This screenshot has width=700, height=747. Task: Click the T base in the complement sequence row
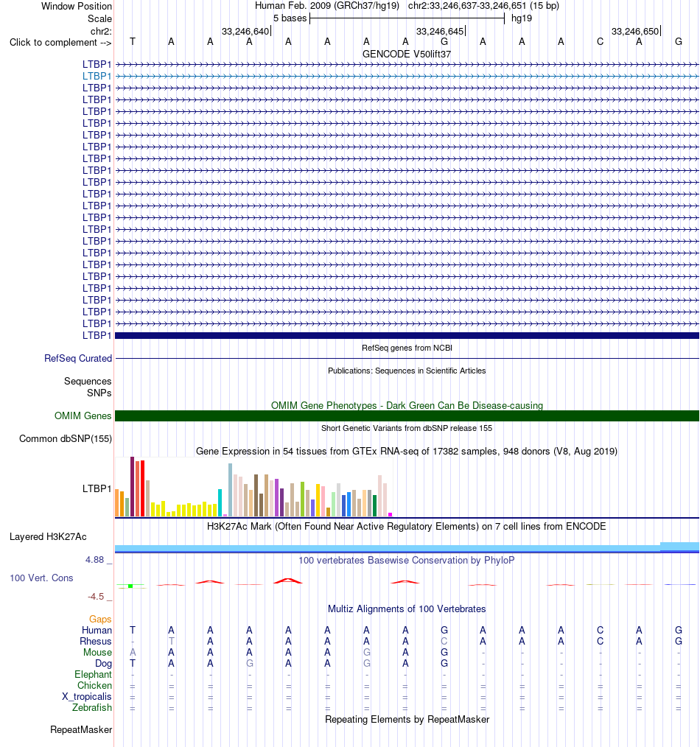coord(133,41)
